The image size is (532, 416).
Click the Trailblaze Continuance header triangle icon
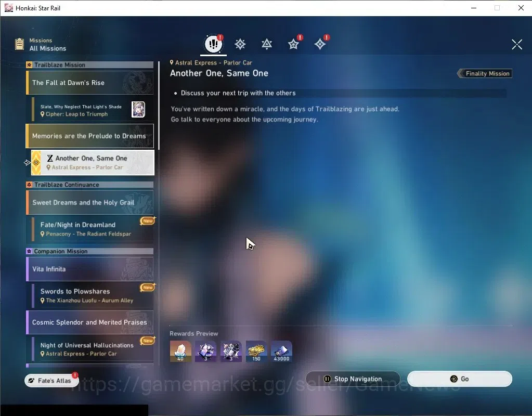29,185
